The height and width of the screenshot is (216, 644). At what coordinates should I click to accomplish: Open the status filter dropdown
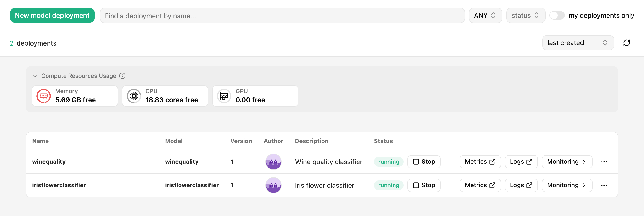525,16
